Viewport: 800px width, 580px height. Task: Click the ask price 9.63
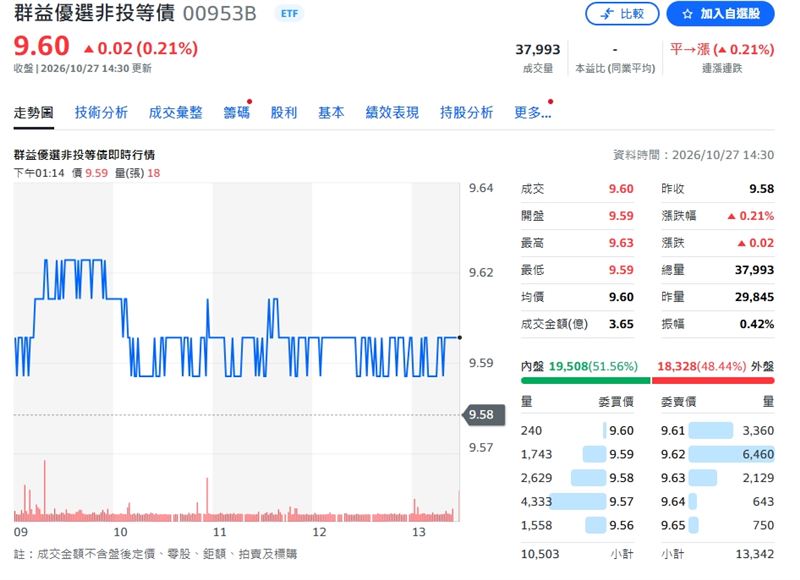pos(673,478)
